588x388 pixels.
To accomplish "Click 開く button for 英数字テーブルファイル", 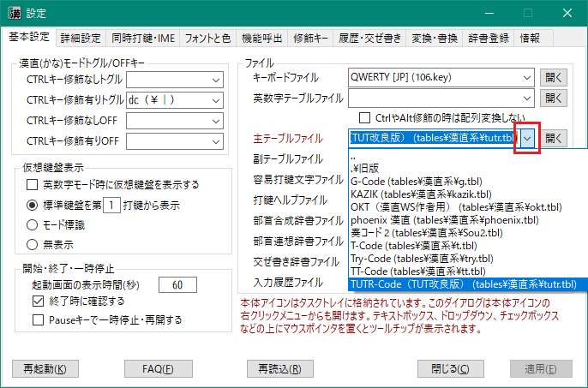I will [x=554, y=98].
